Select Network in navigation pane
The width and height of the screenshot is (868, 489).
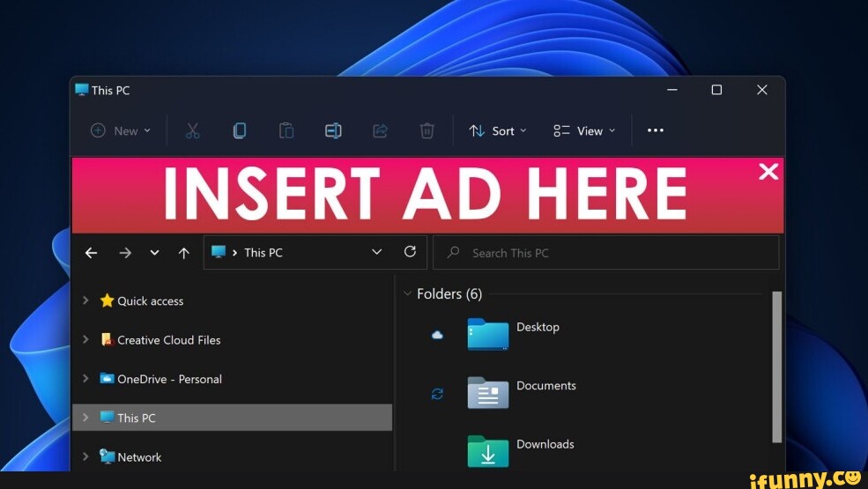click(139, 457)
